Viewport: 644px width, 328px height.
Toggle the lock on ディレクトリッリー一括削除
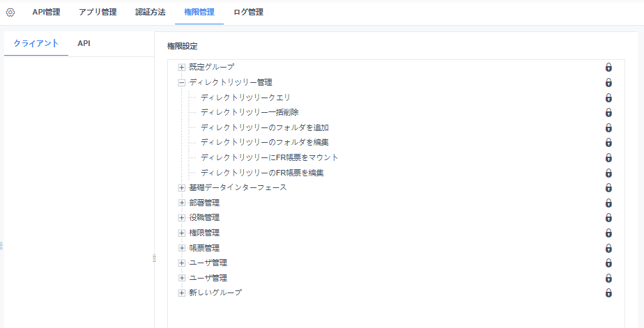point(608,113)
